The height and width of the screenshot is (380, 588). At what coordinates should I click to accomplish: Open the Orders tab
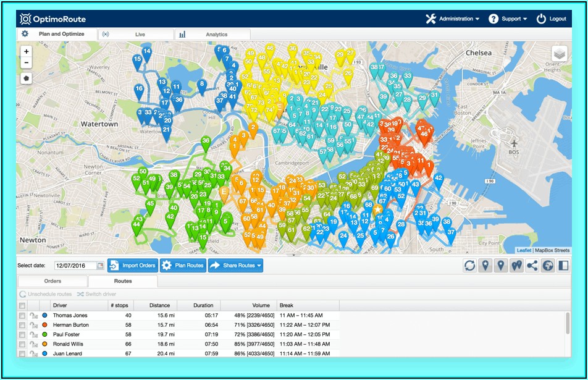pyautogui.click(x=52, y=281)
